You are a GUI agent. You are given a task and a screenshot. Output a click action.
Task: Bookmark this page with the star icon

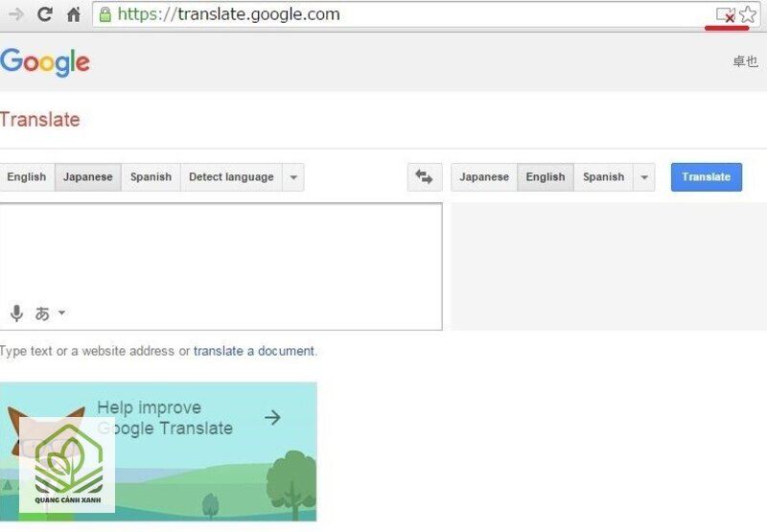(748, 14)
